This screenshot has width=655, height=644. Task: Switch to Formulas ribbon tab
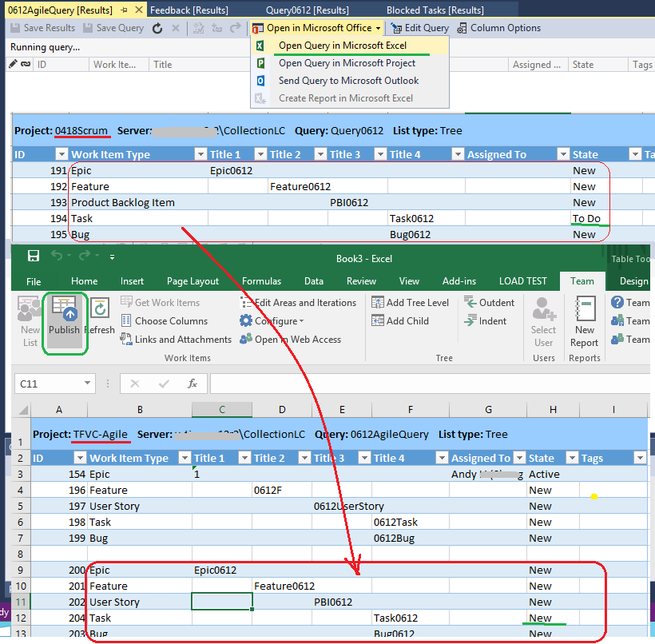click(261, 281)
